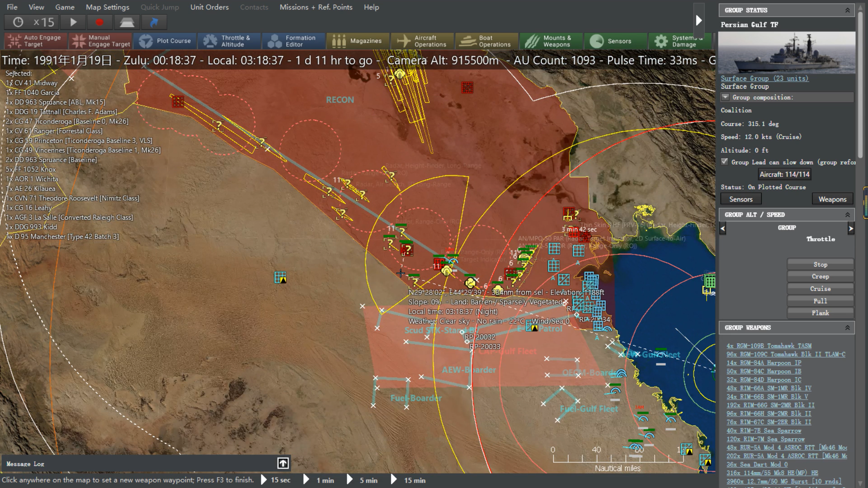Open Plot Course tool

pos(165,41)
